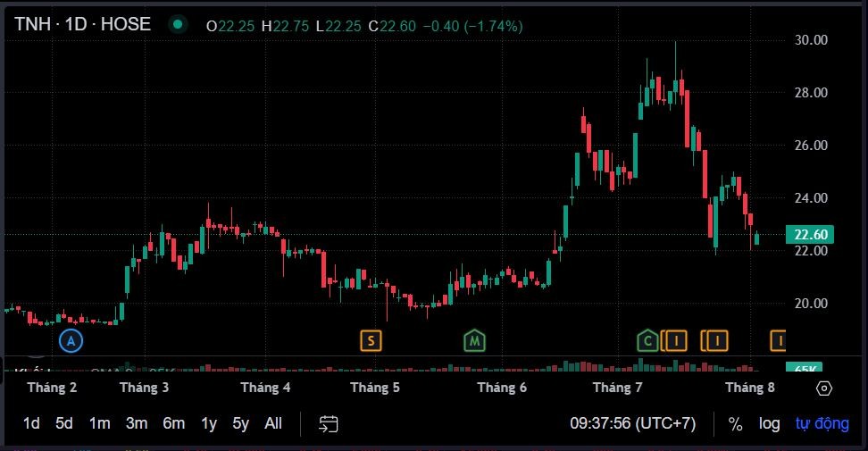Open the TNH symbol title legend
Image resolution: width=868 pixels, height=451 pixels.
pos(82,25)
